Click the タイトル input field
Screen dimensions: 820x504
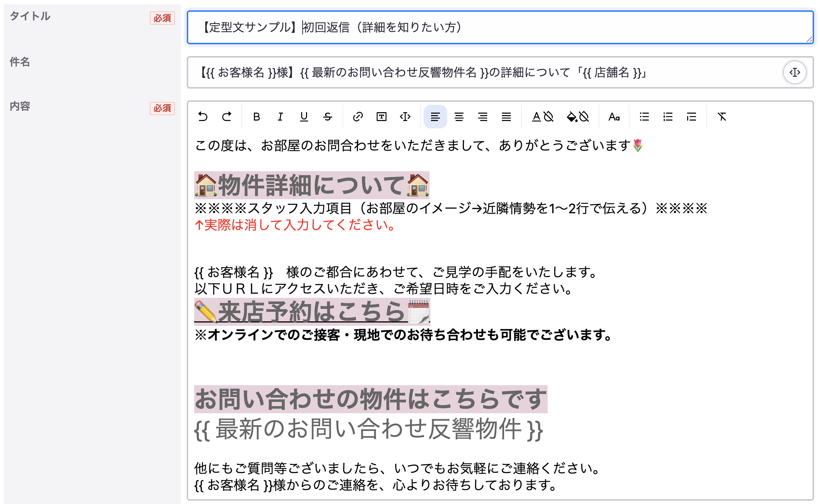tap(500, 27)
